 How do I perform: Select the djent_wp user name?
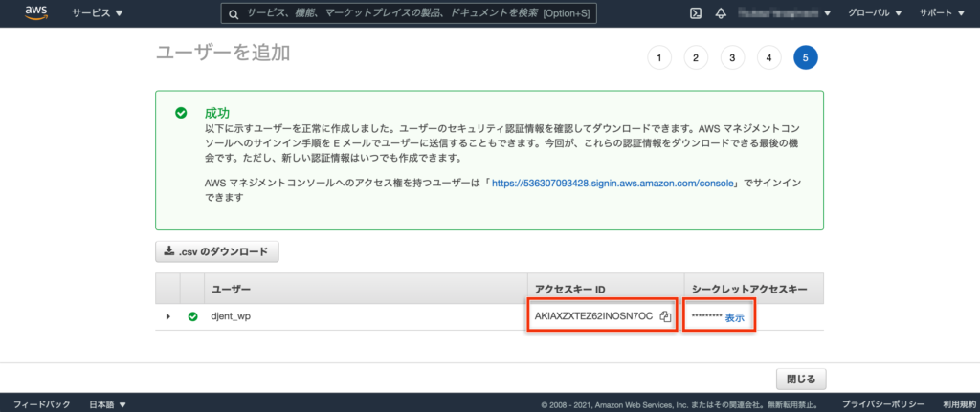click(232, 316)
